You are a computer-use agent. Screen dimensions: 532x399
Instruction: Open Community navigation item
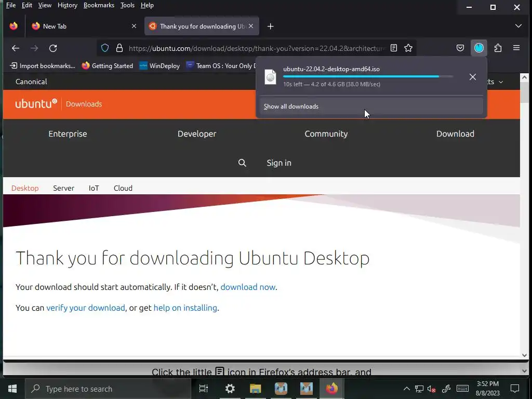pos(326,134)
